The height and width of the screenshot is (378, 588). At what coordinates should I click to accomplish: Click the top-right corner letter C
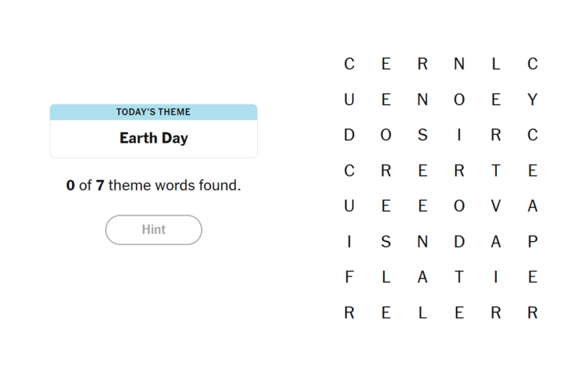533,65
